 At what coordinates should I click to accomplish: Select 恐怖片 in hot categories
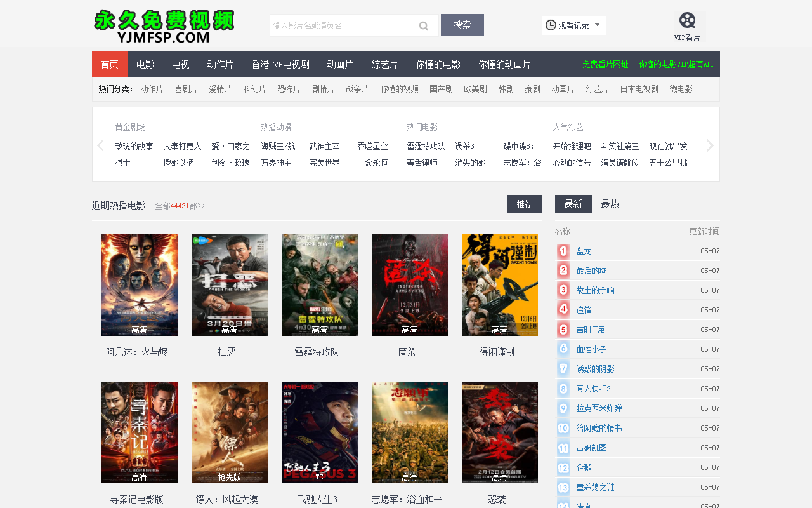tap(289, 89)
